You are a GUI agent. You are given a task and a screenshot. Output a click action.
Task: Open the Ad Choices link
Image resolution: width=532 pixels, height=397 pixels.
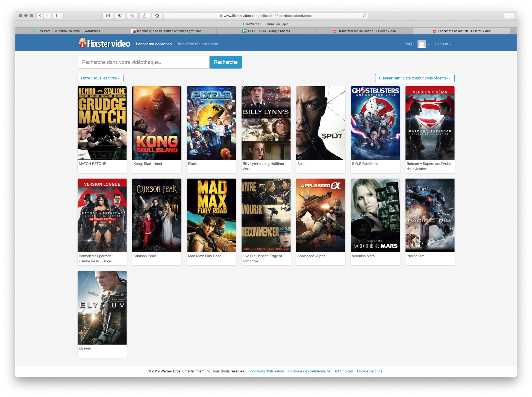coord(343,371)
